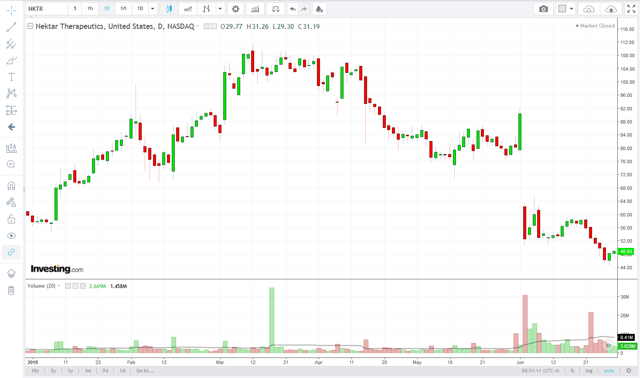Toggle percentage scale button
640x378 pixels.
[572, 371]
